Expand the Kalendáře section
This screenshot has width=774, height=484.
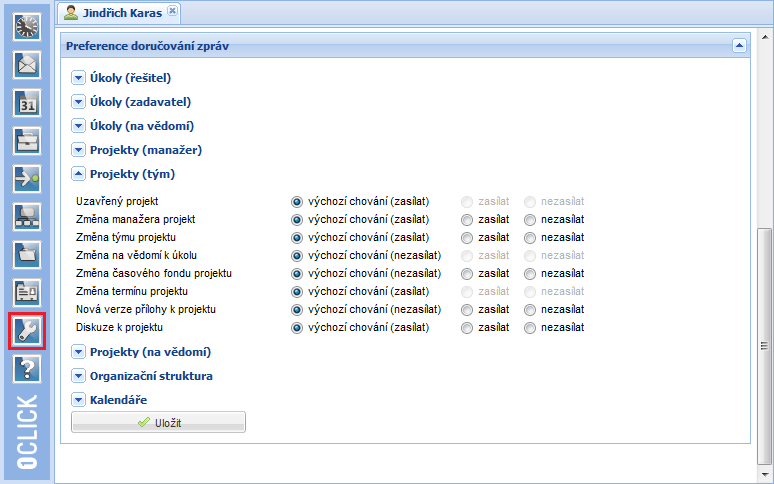[x=79, y=400]
